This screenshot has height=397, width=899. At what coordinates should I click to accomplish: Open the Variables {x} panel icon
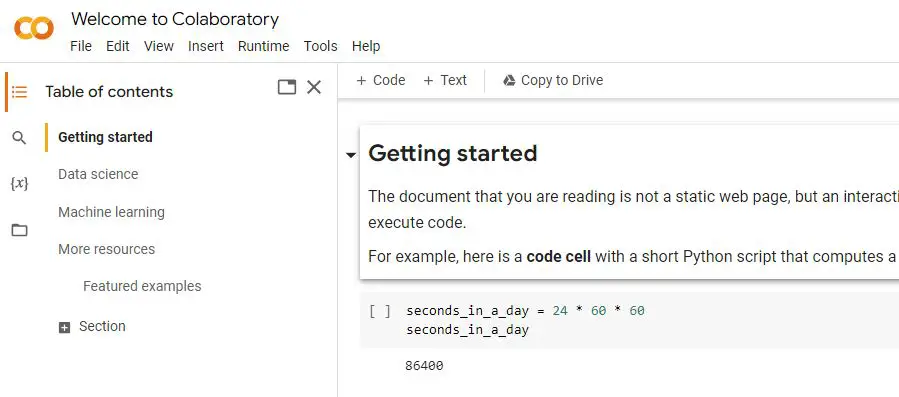click(19, 184)
